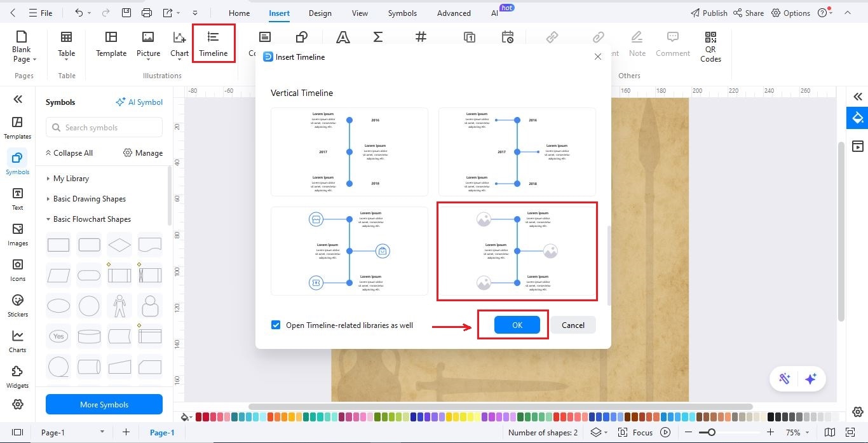Open the Charts sidebar panel

pos(18,341)
